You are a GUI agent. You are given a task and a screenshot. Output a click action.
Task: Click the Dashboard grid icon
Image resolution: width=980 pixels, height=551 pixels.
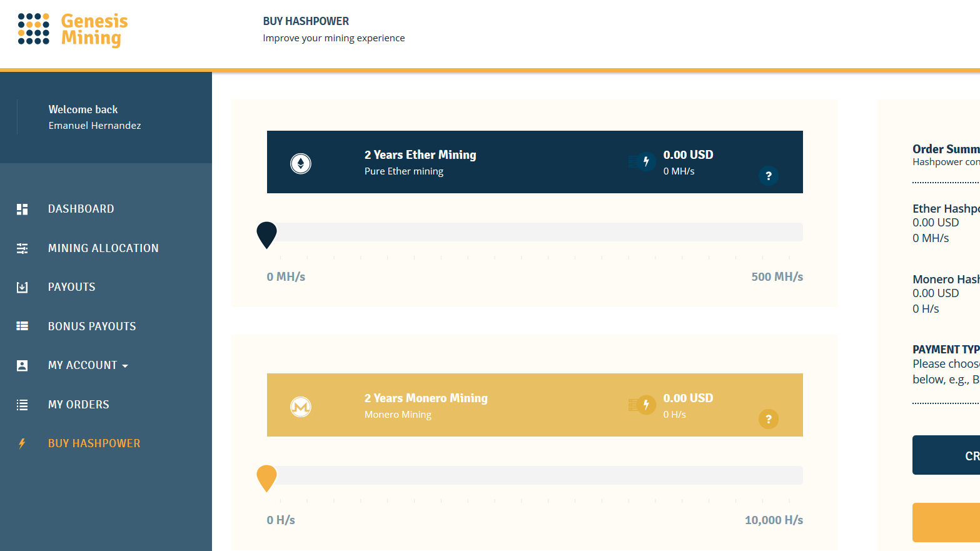[22, 209]
